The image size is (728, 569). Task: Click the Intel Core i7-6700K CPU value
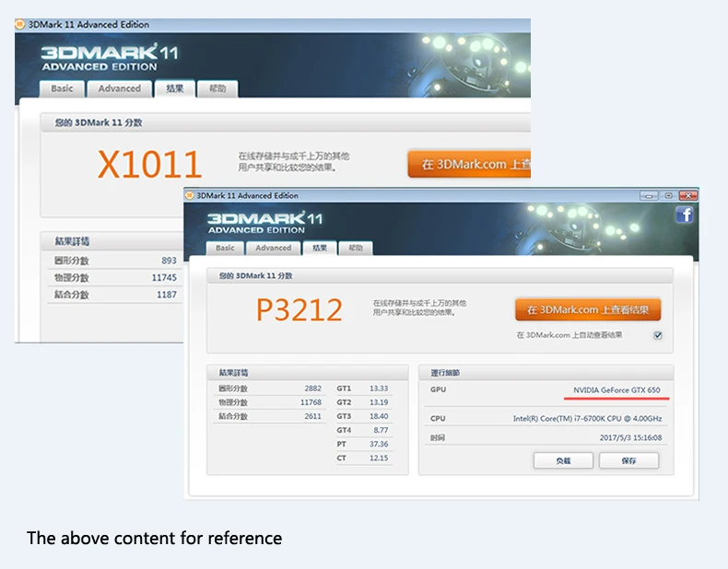pyautogui.click(x=587, y=418)
